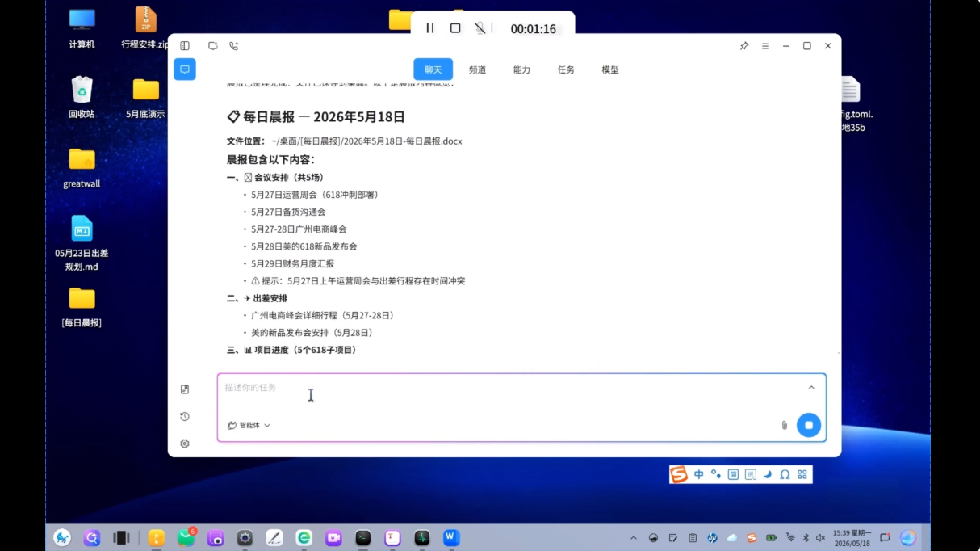
Task: Show hidden system tray icons arrow
Action: 633,538
